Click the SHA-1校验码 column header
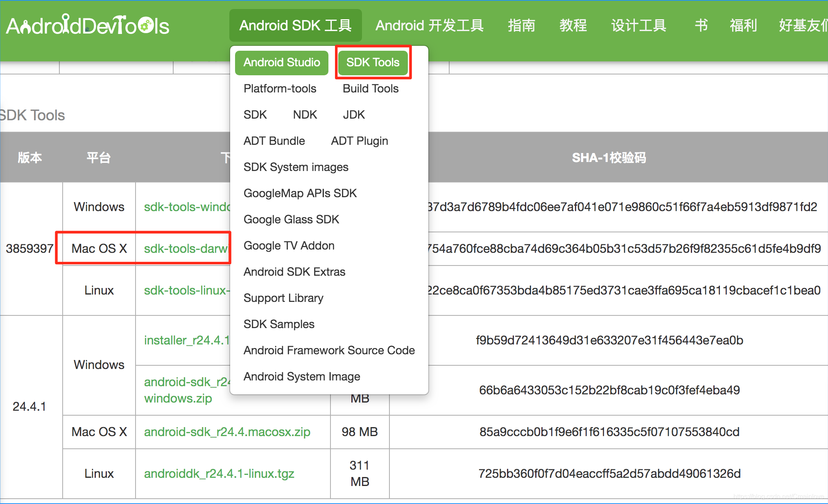Viewport: 828px width, 504px height. [x=609, y=157]
